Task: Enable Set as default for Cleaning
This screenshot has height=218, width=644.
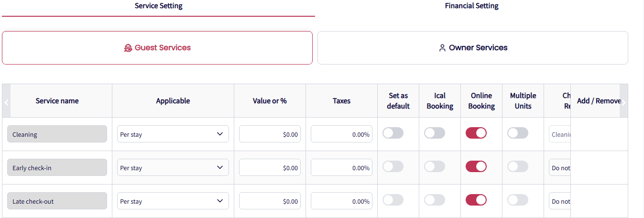Action: click(393, 133)
